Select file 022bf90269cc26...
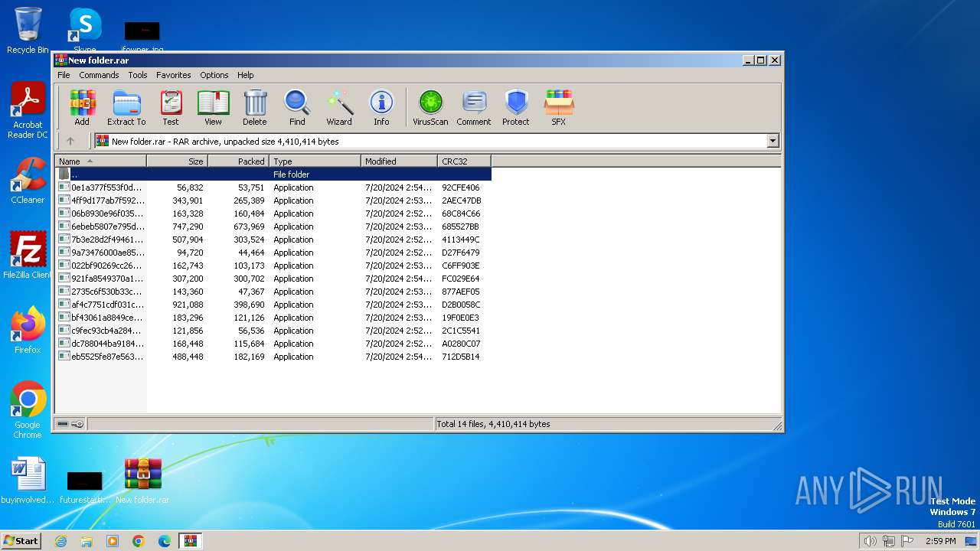The height and width of the screenshot is (551, 980). coord(273,266)
